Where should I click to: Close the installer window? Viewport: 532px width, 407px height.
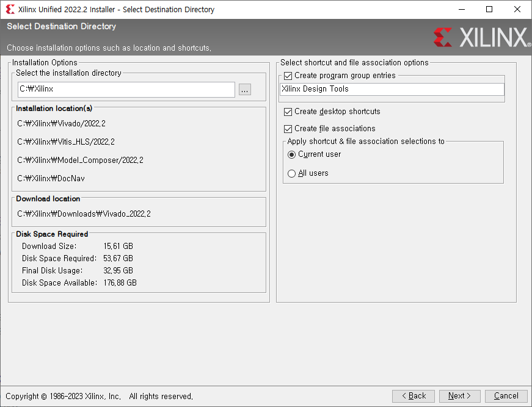click(x=517, y=9)
